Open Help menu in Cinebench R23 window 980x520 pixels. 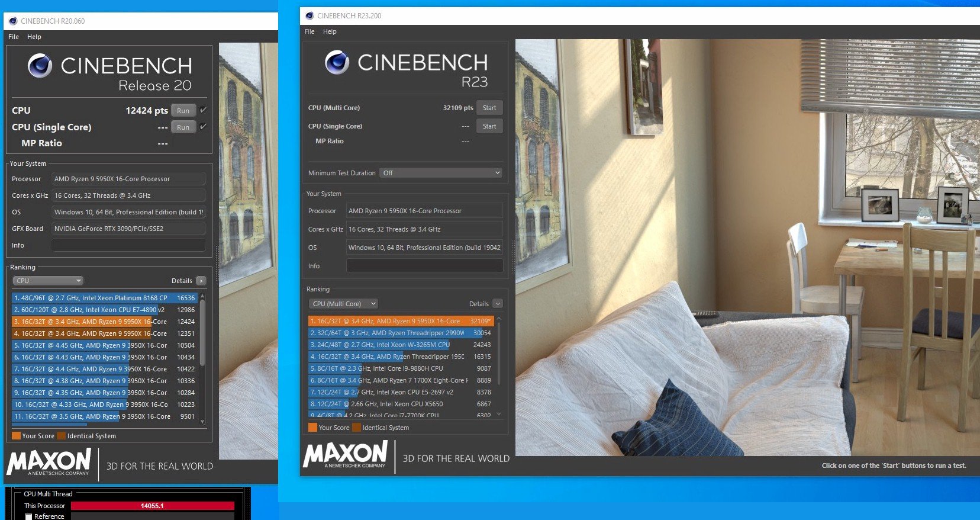330,31
